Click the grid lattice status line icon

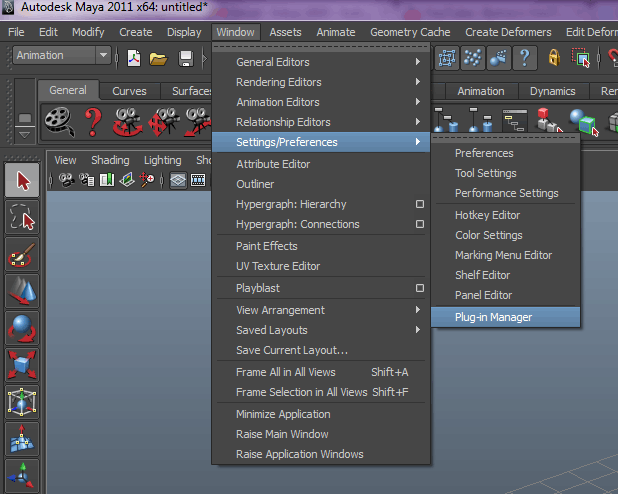click(447, 58)
